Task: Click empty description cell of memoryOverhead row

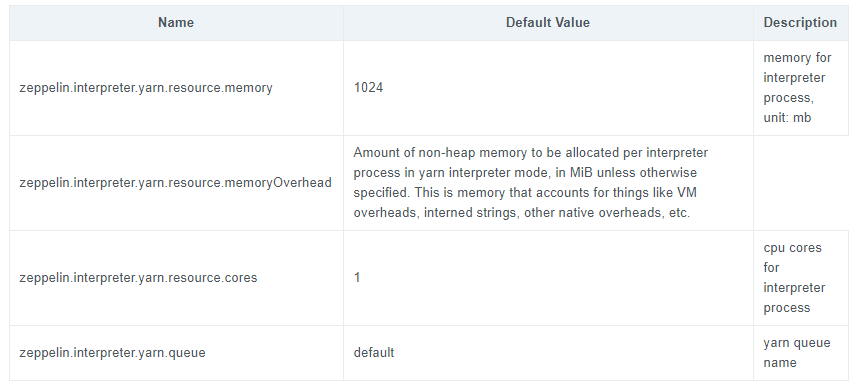Action: point(801,183)
